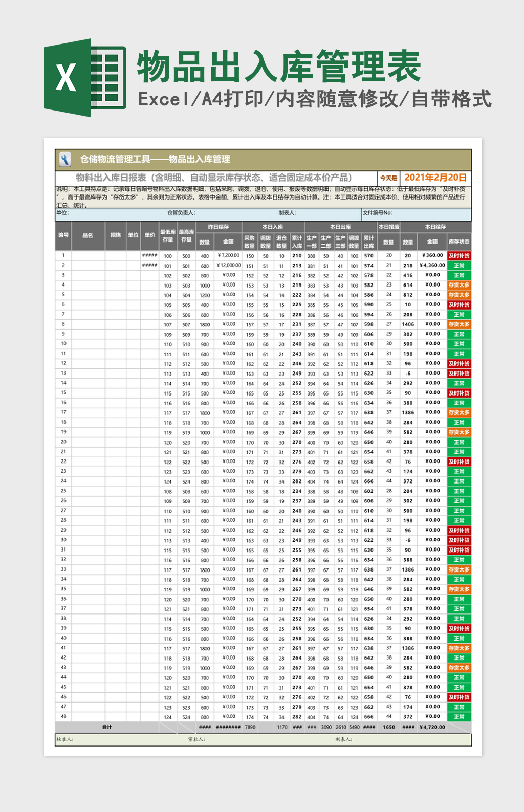Click the 合计 total row label
Viewport: 524px width, 812px height.
pyautogui.click(x=107, y=727)
